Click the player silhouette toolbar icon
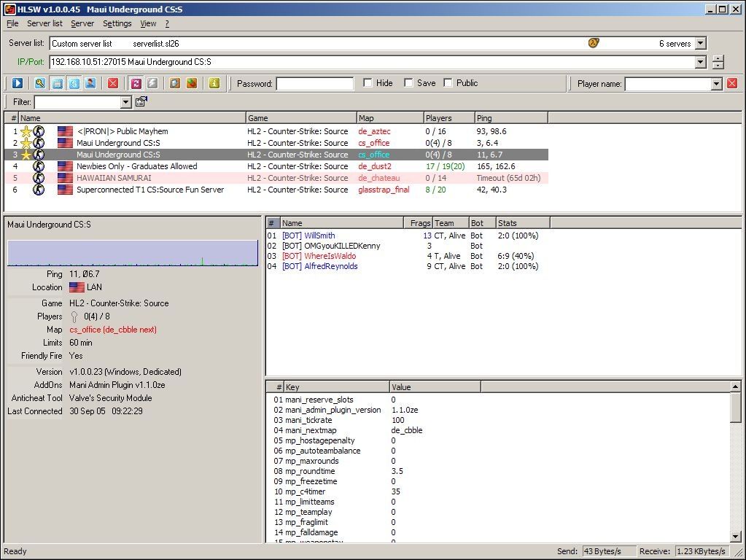 pyautogui.click(x=90, y=83)
